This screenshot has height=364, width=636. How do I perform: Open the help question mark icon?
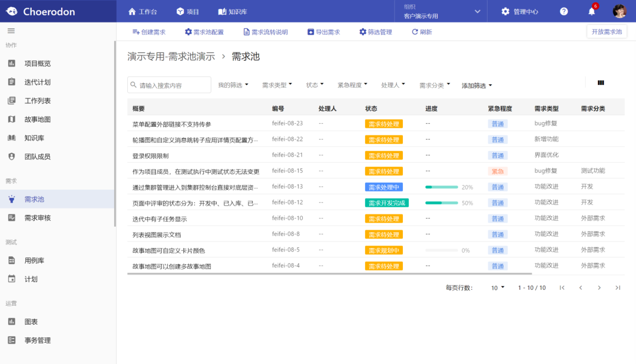[x=564, y=11]
